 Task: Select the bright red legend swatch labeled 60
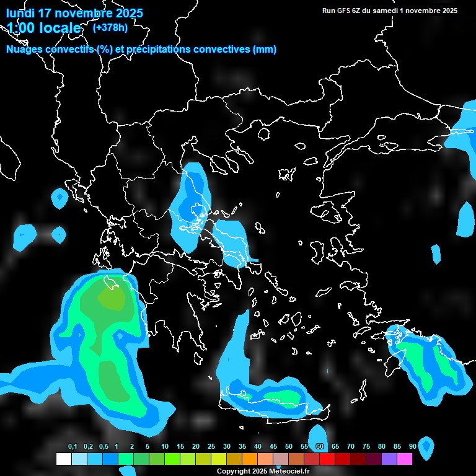(327, 459)
